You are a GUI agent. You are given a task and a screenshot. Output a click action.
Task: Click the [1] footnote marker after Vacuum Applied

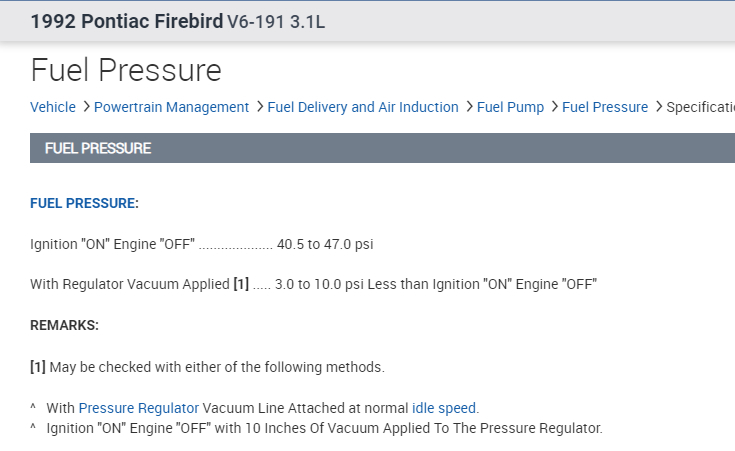pos(241,284)
